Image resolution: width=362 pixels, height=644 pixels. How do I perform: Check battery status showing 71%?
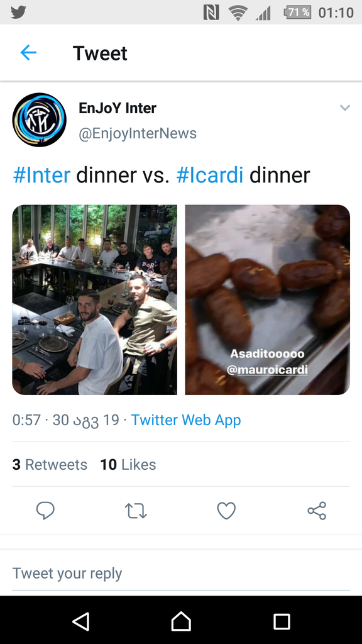click(x=297, y=11)
